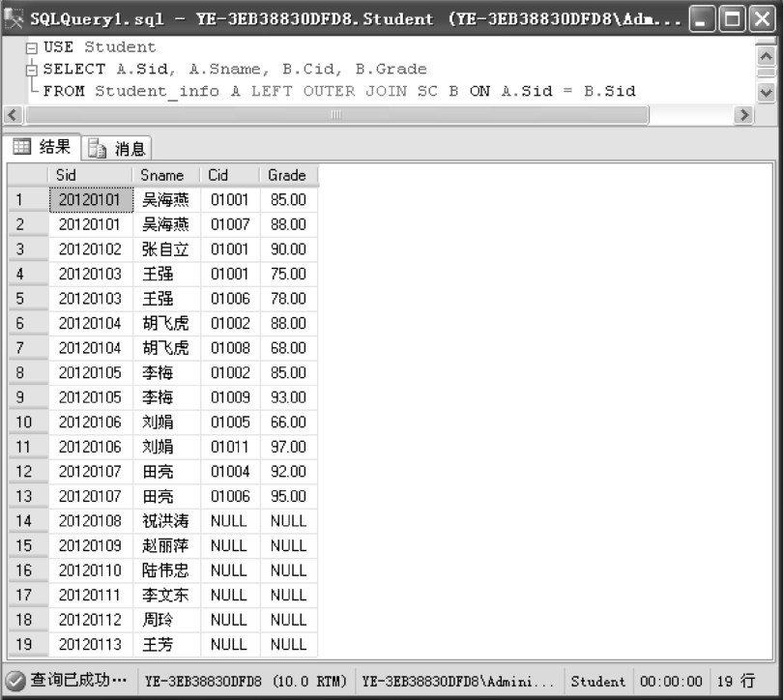Select row 1 header in results grid
The height and width of the screenshot is (700, 783).
coord(28,200)
